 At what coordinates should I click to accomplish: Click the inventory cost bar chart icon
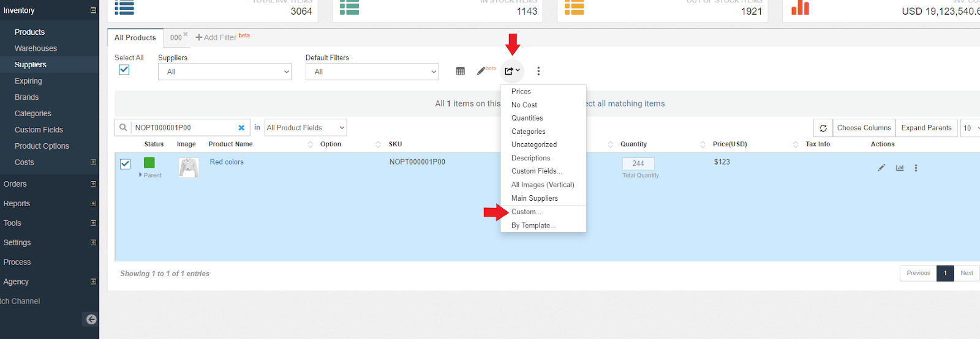point(800,7)
